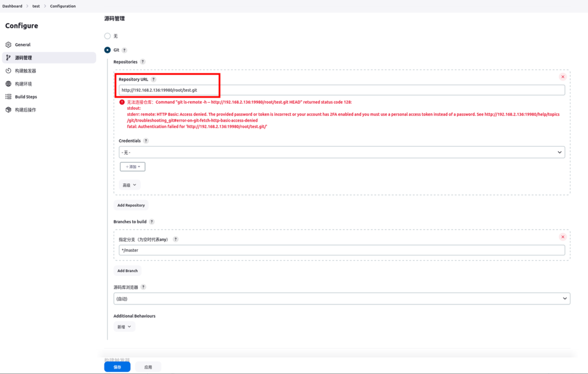The height and width of the screenshot is (374, 588).
Task: Expand the 高级 advanced section
Action: tap(130, 185)
